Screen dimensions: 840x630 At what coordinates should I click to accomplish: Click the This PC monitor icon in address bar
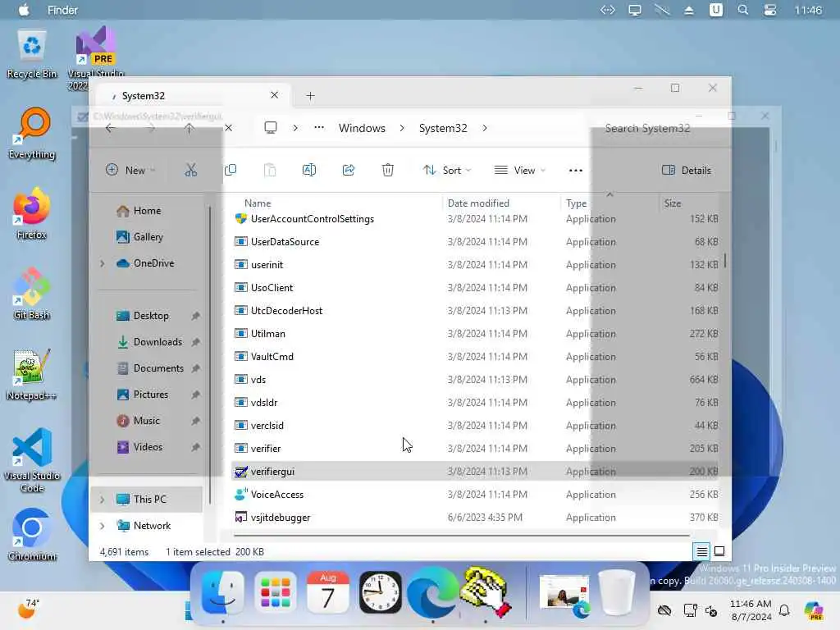click(271, 128)
